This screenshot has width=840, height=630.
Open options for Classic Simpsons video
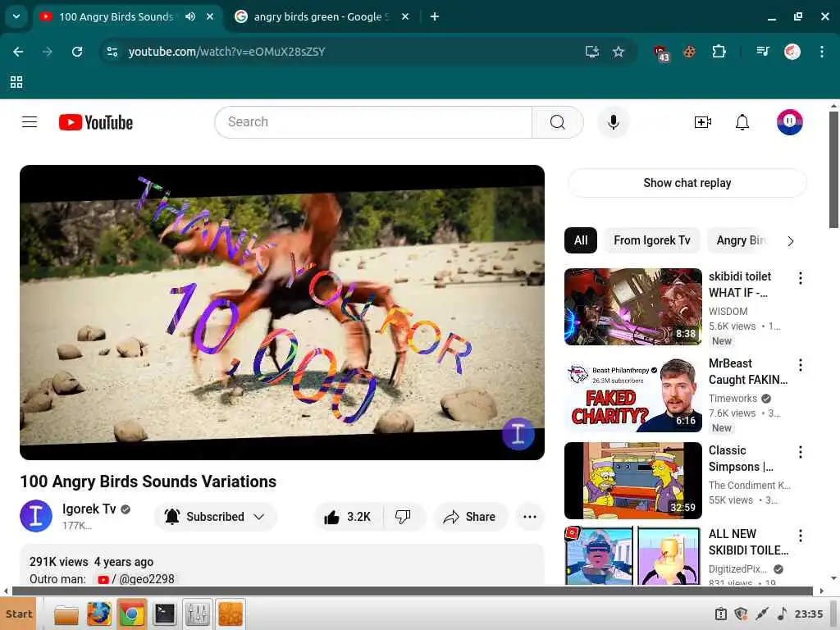coord(801,452)
